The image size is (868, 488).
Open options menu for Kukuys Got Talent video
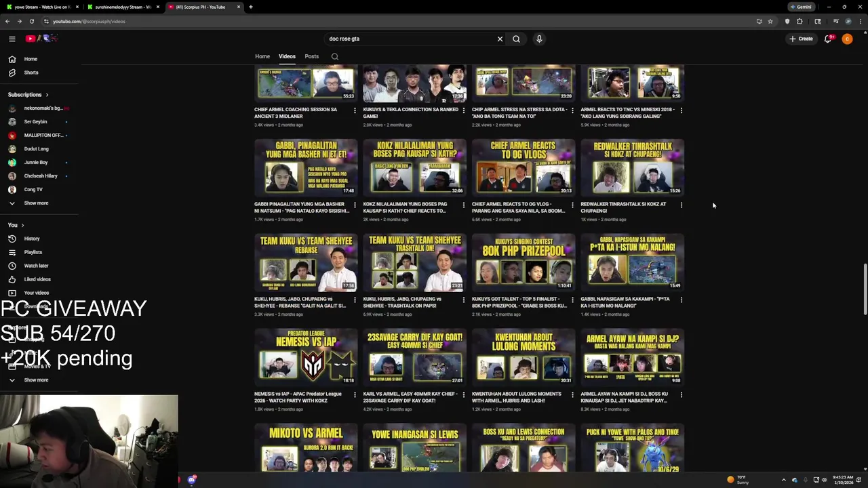pyautogui.click(x=572, y=300)
